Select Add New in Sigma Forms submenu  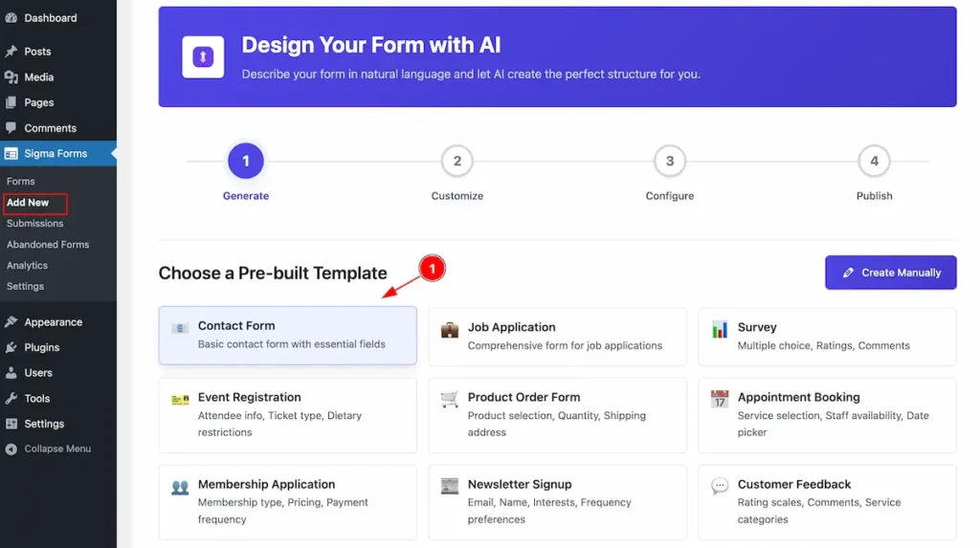[x=28, y=203]
